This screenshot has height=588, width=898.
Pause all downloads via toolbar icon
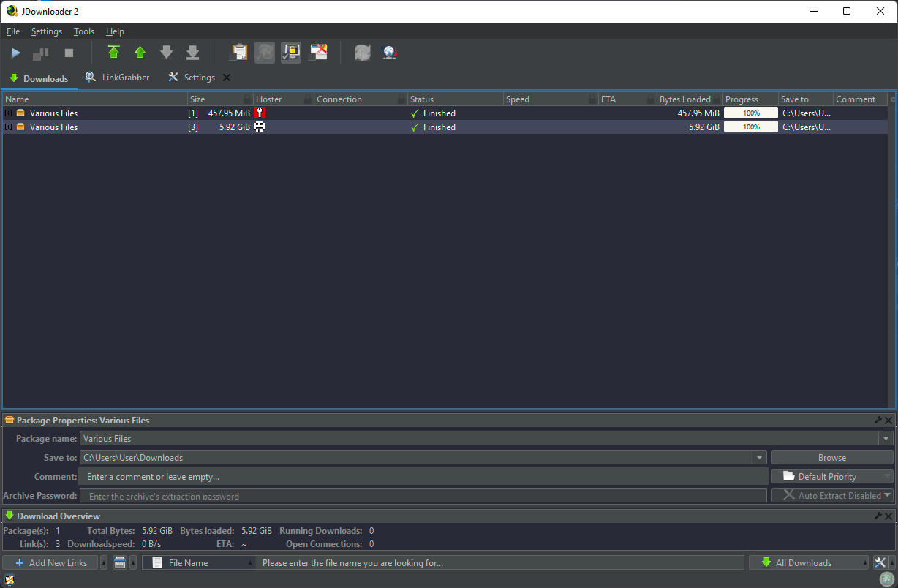pyautogui.click(x=41, y=52)
